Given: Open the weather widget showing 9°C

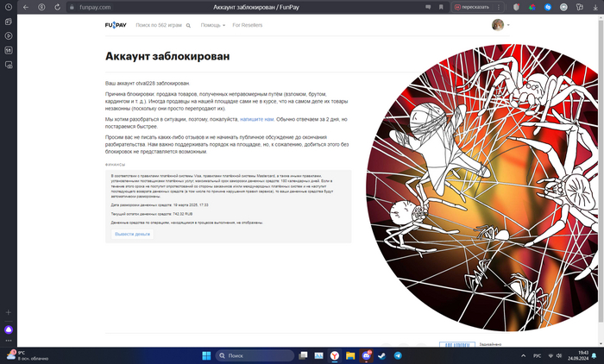Looking at the screenshot, I should click(27, 355).
